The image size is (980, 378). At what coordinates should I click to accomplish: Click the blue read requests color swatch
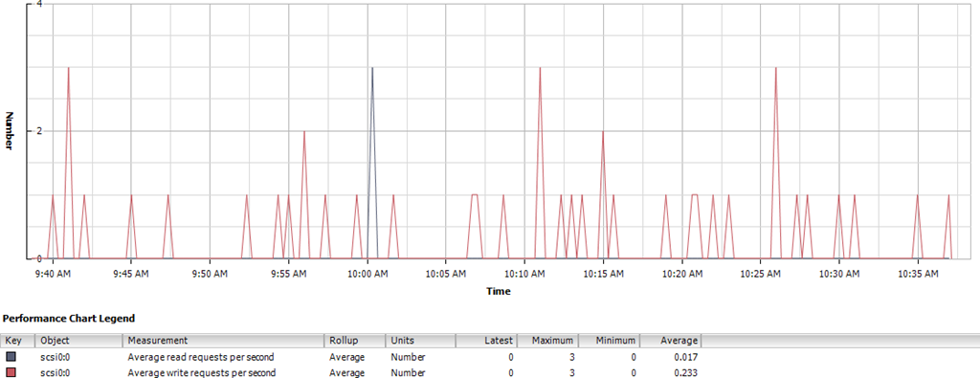click(11, 357)
